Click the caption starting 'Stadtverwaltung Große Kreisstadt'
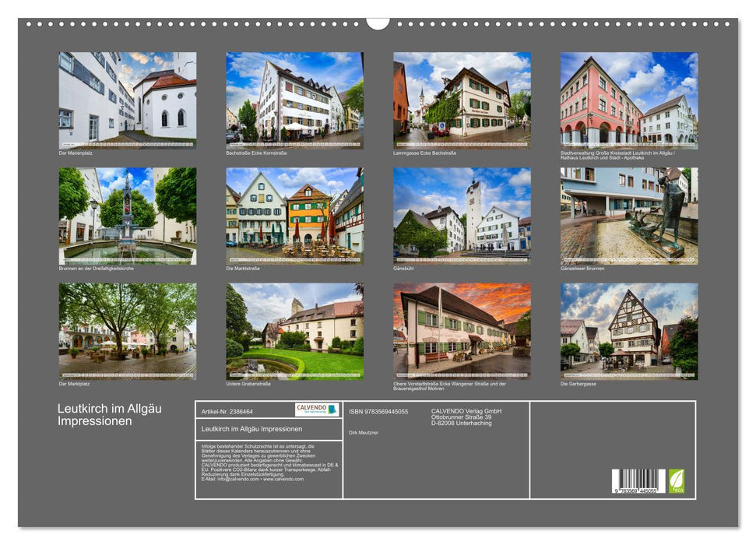Screen dimensions: 756x545 [x=617, y=155]
